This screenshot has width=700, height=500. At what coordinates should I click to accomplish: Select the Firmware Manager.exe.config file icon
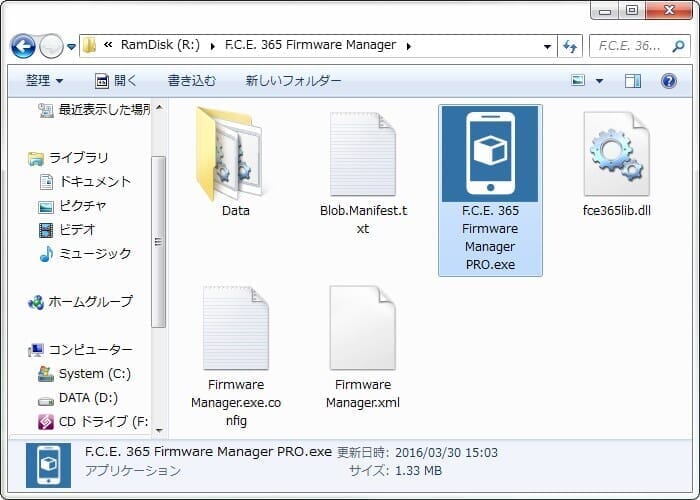236,328
